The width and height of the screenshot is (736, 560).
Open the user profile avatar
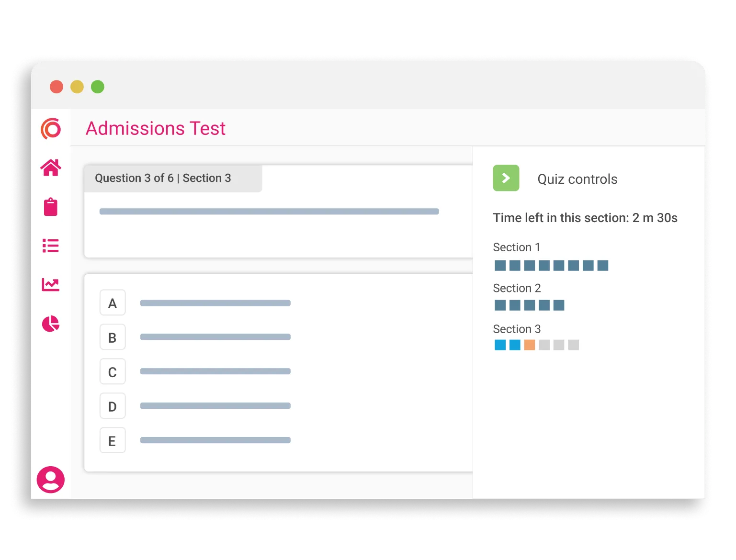[51, 480]
